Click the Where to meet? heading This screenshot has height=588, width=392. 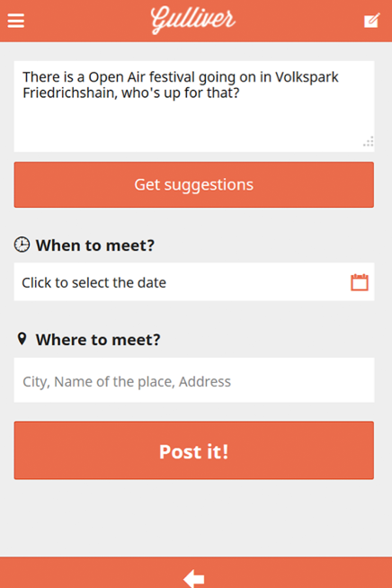click(98, 340)
